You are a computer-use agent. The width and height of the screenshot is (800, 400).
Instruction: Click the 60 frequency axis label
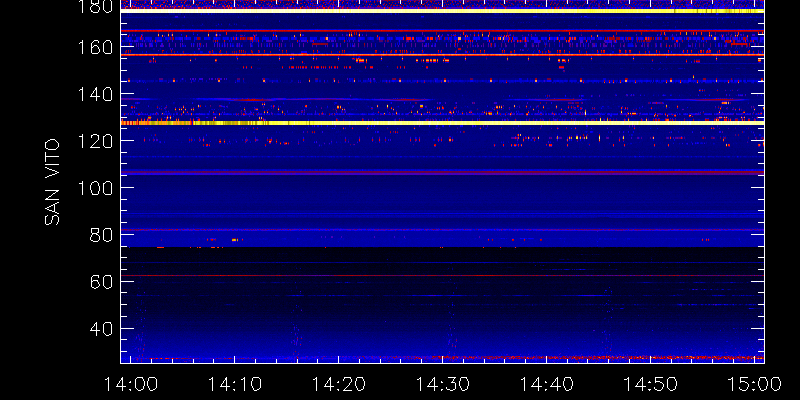pyautogui.click(x=102, y=282)
